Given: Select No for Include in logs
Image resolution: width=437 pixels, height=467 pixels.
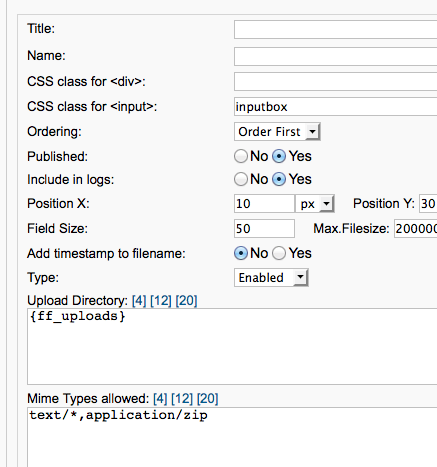Looking at the screenshot, I should pos(241,179).
